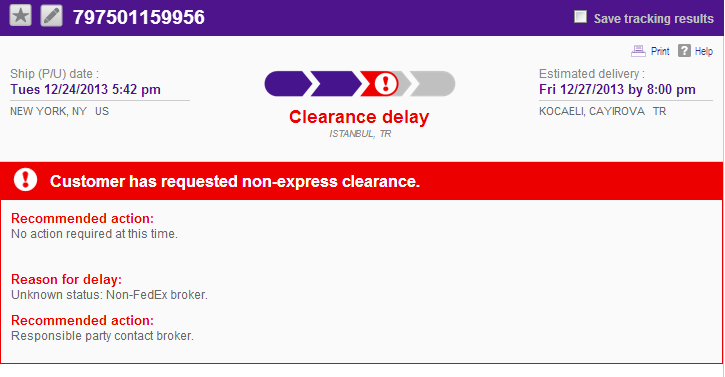Click the red exclamation progress step icon
725x377 pixels.
pyautogui.click(x=385, y=84)
